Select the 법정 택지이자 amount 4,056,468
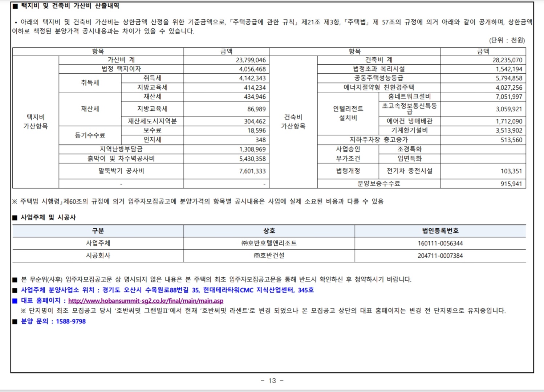 (x=252, y=69)
